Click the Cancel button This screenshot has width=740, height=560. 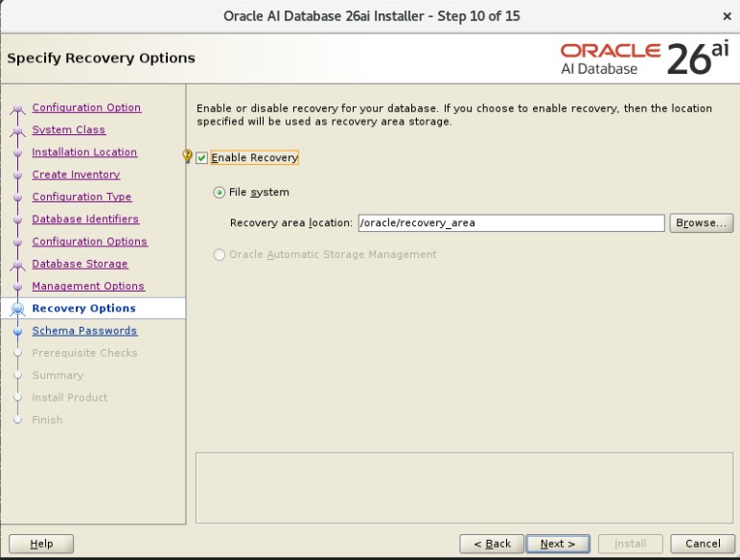[703, 544]
